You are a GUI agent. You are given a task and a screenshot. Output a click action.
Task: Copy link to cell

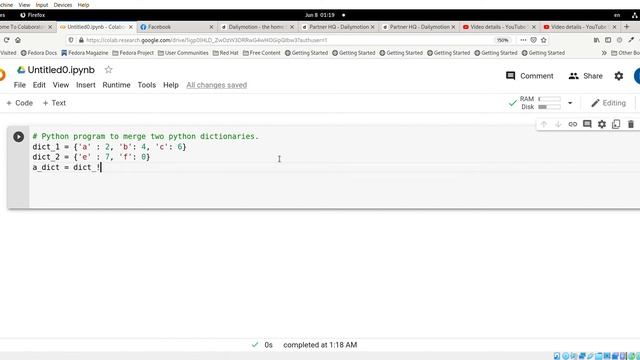click(573, 124)
